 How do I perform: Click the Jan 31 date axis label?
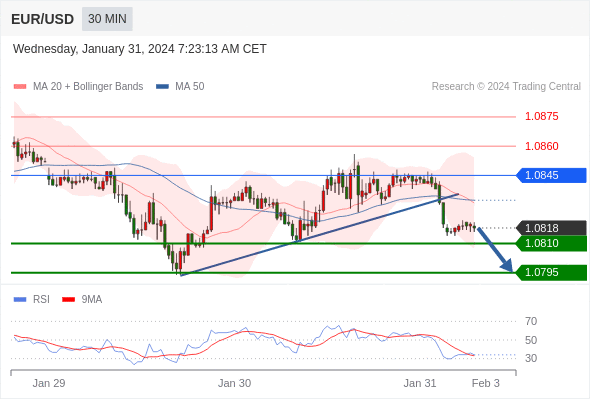pyautogui.click(x=420, y=383)
